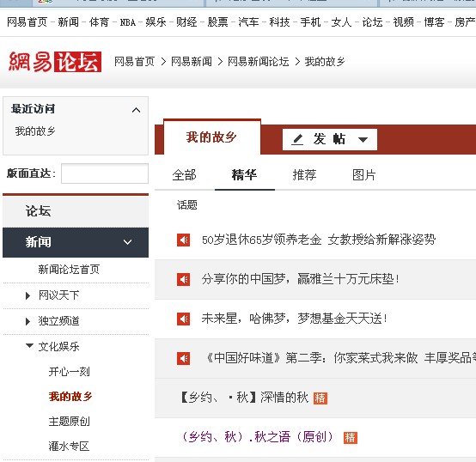Image resolution: width=476 pixels, height=462 pixels.
Task: Select the 精华 tab
Action: click(244, 175)
